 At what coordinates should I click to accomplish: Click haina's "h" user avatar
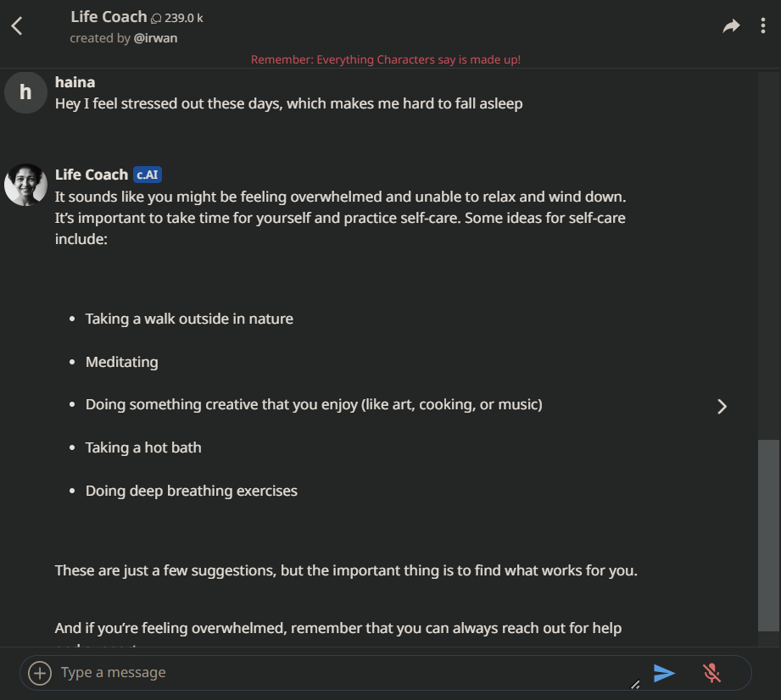coord(25,92)
